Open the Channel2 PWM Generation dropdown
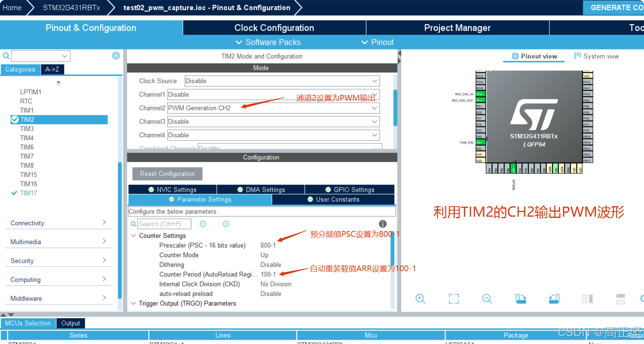This screenshot has height=344, width=644. pyautogui.click(x=273, y=108)
